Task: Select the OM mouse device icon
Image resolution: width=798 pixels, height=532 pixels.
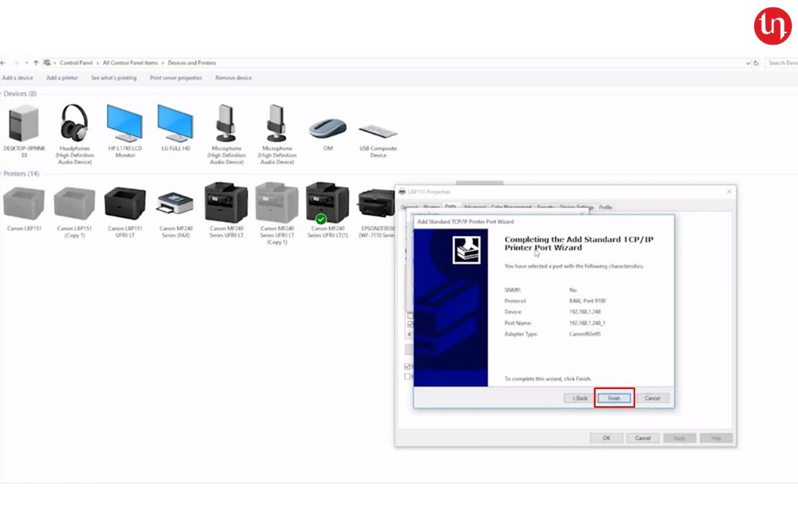Action: coord(328,128)
